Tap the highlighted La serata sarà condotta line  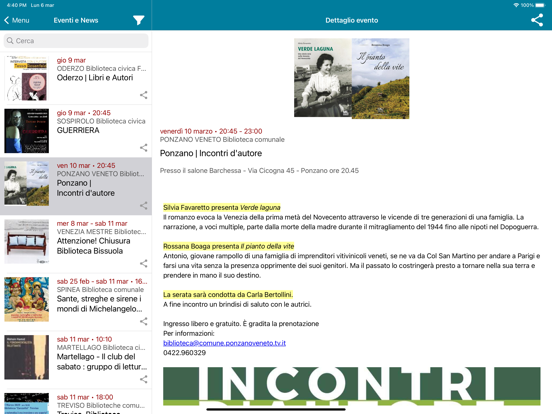(228, 294)
